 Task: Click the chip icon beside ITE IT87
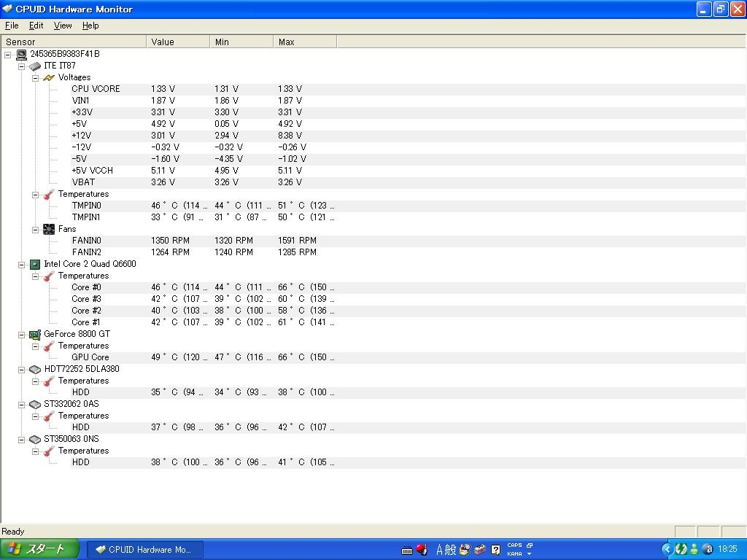(35, 66)
